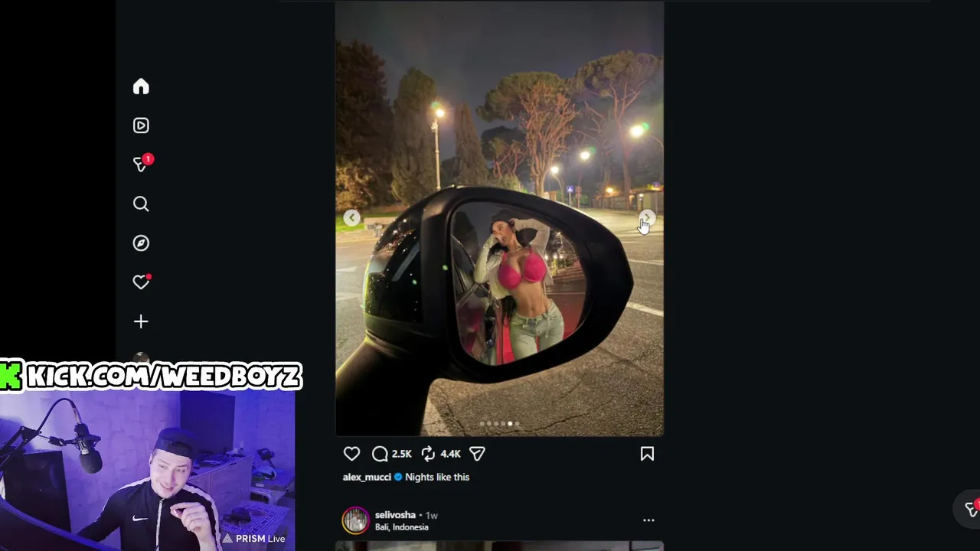Open the alex_mucci profile link
Screen dimensions: 980x551
click(x=367, y=477)
